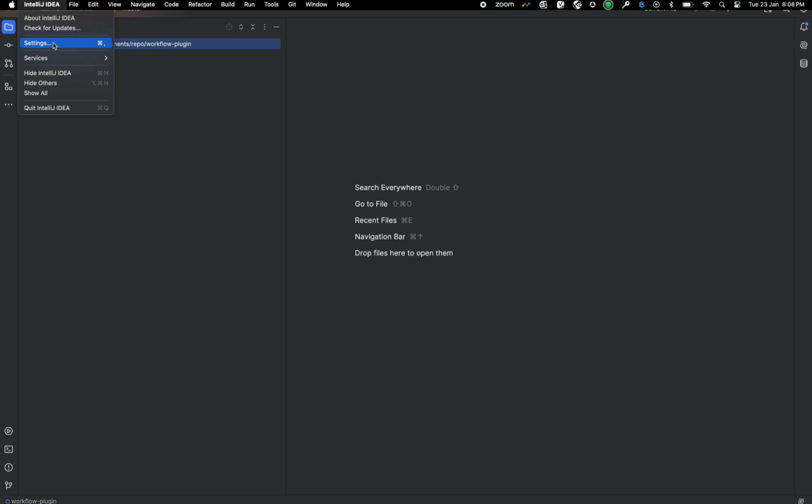The height and width of the screenshot is (504, 812).
Task: Open the Git menu
Action: click(x=292, y=5)
